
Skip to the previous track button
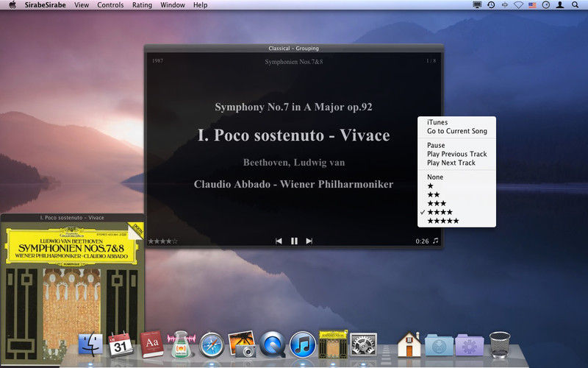coord(279,241)
